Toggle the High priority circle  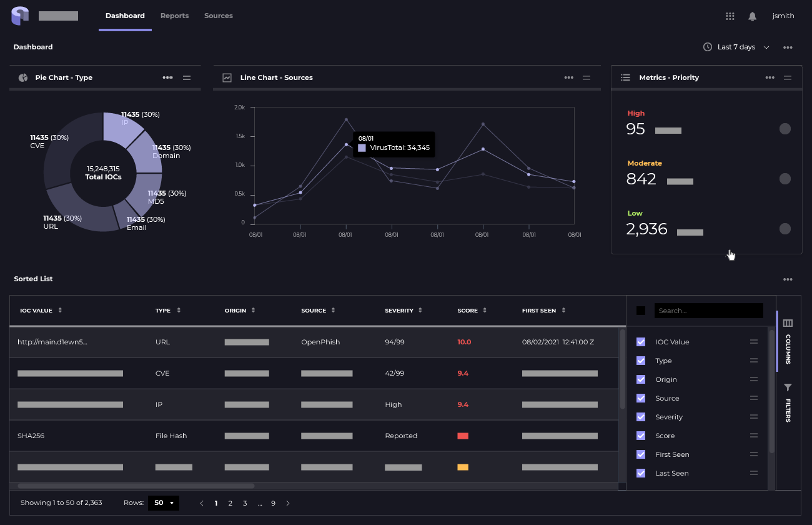point(785,129)
